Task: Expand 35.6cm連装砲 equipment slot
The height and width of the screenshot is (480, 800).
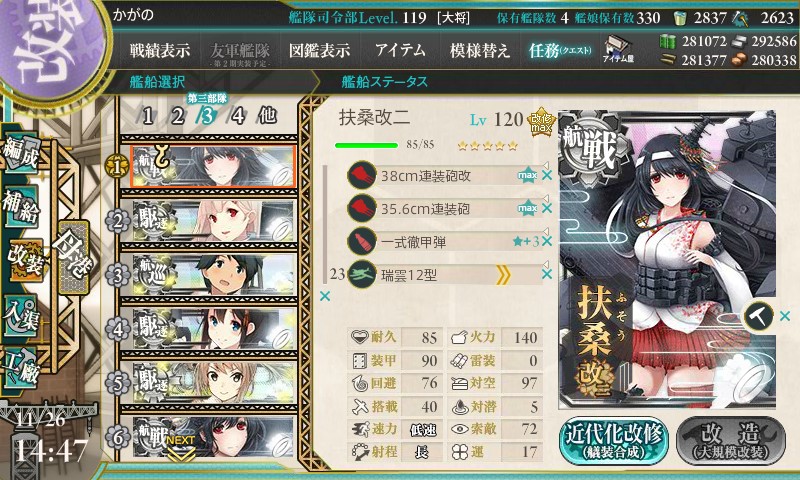Action: (x=545, y=198)
